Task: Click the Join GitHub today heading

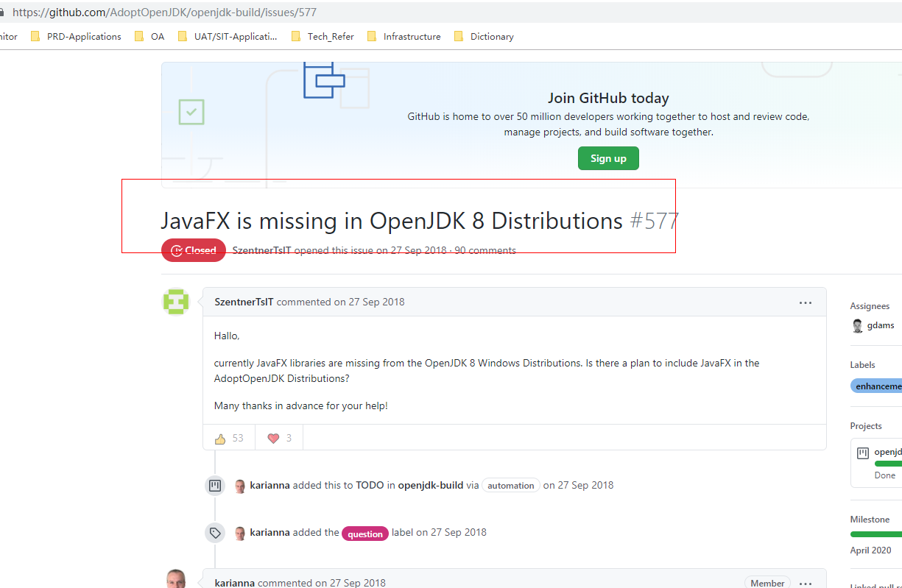Action: [x=608, y=98]
